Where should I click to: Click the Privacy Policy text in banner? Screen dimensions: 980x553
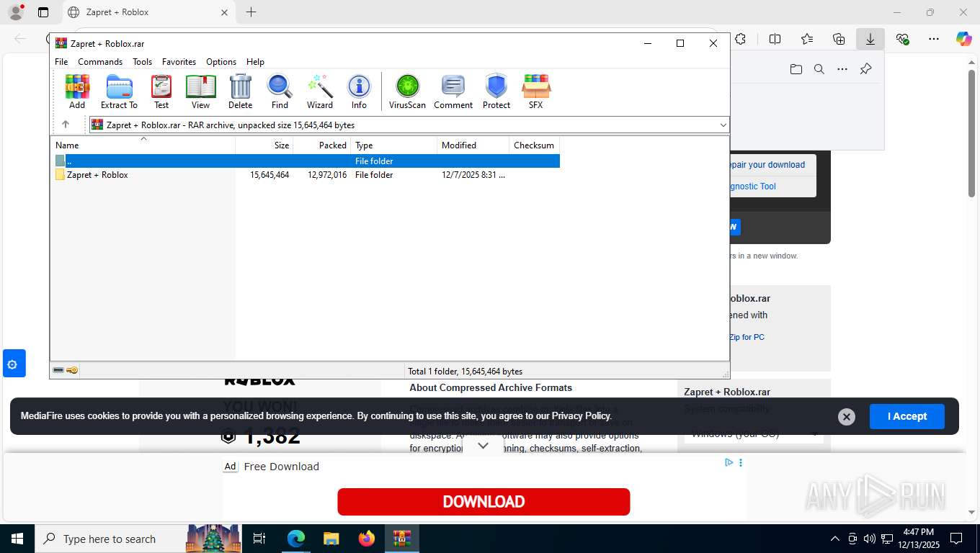click(582, 415)
